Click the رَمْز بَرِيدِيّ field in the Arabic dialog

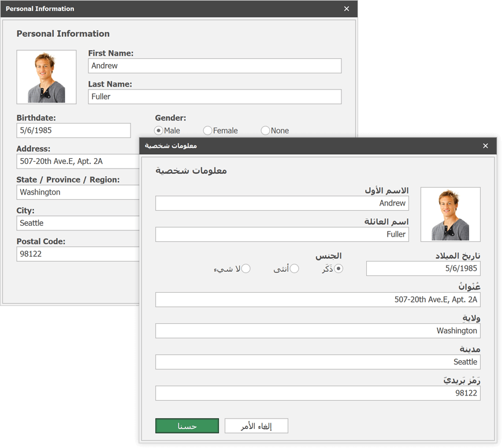(x=318, y=393)
